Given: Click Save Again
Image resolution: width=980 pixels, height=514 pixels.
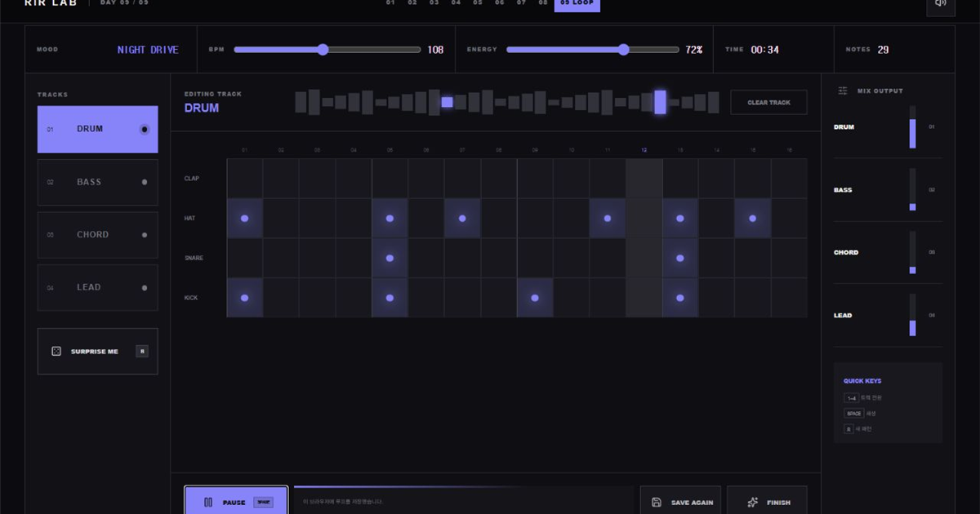Looking at the screenshot, I should pos(681,501).
